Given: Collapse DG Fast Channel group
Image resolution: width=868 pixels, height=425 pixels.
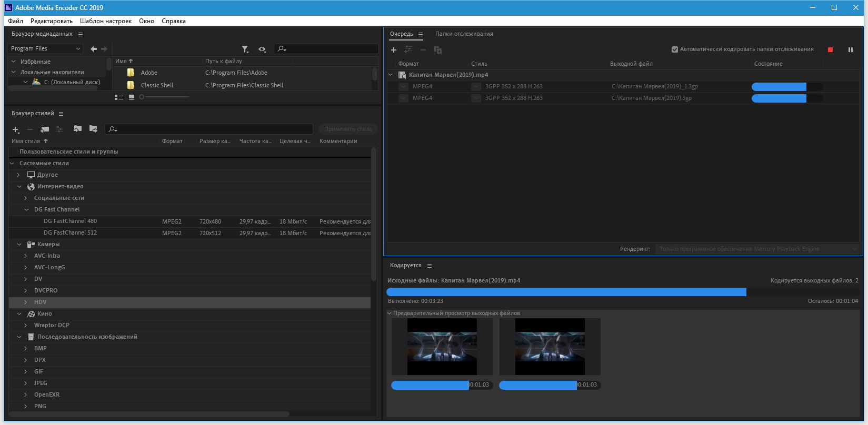Looking at the screenshot, I should coord(27,210).
